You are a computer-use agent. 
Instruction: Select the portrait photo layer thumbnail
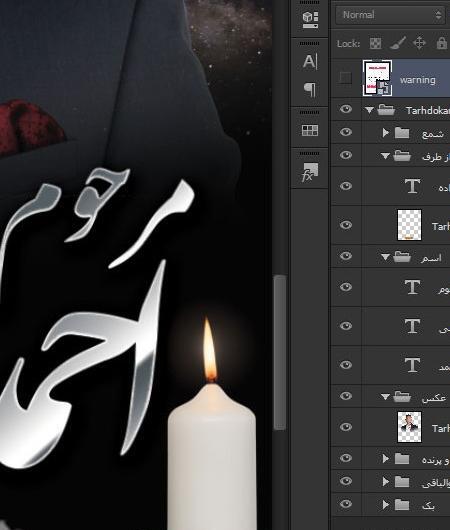(409, 427)
